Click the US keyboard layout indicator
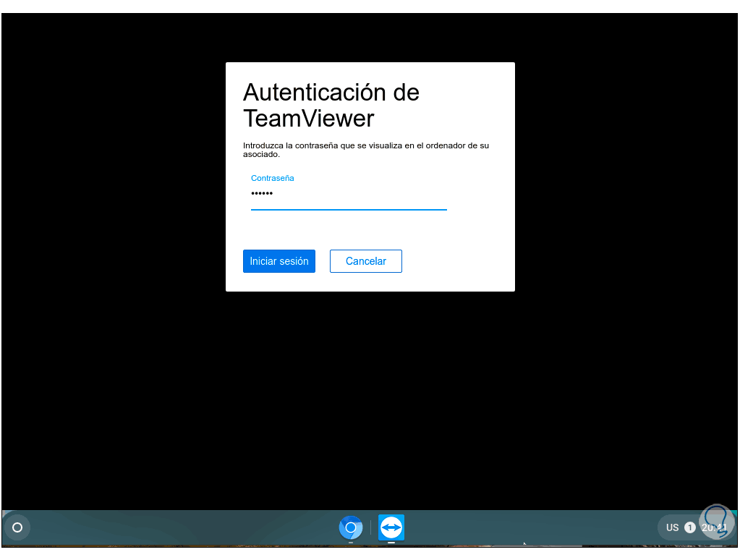740x560 pixels. pos(672,527)
